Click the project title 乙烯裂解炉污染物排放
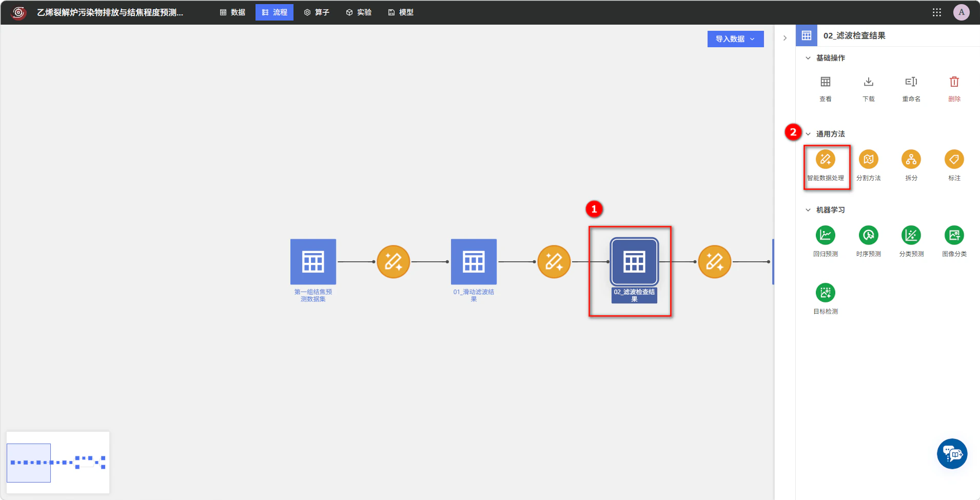The height and width of the screenshot is (500, 980). [x=110, y=12]
